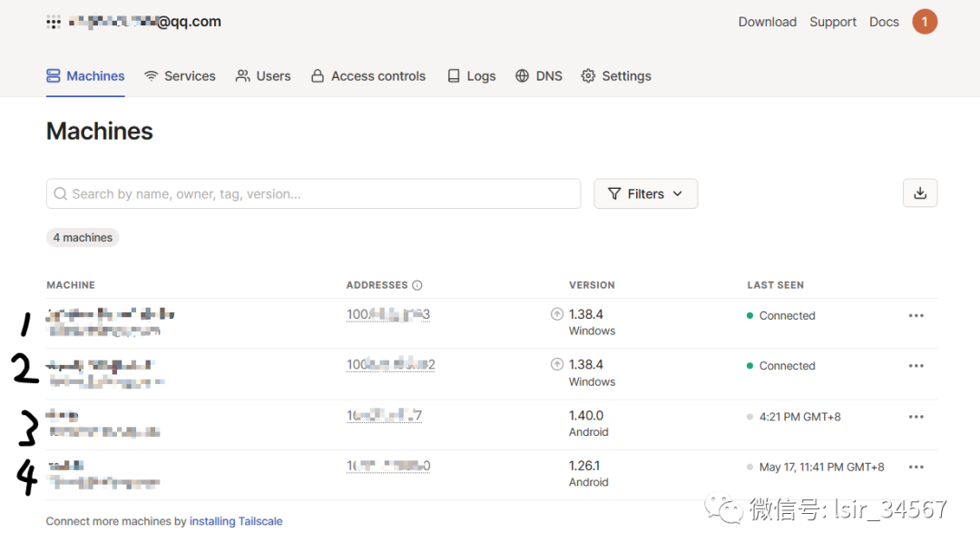Viewport: 980px width, 553px height.
Task: Click the Machines tab
Action: 85,76
